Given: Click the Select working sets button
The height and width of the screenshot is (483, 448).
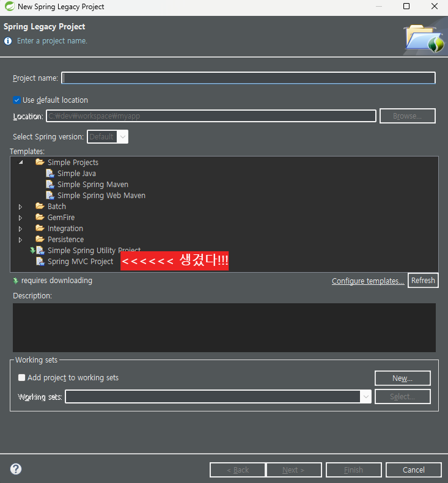Looking at the screenshot, I should coord(402,396).
